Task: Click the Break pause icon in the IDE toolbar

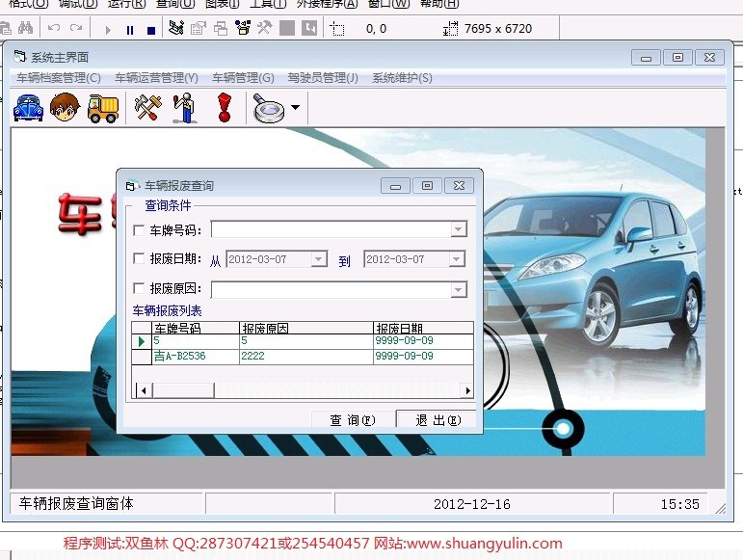Action: click(x=130, y=30)
